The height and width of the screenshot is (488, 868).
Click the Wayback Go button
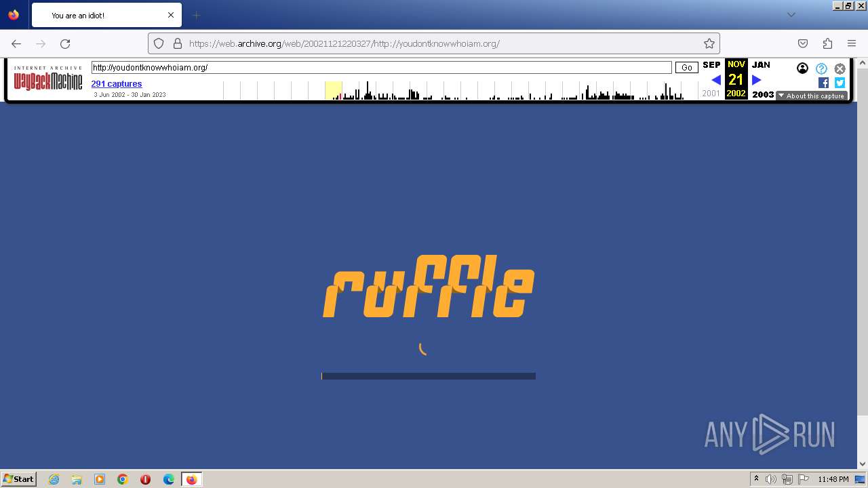pyautogui.click(x=687, y=68)
